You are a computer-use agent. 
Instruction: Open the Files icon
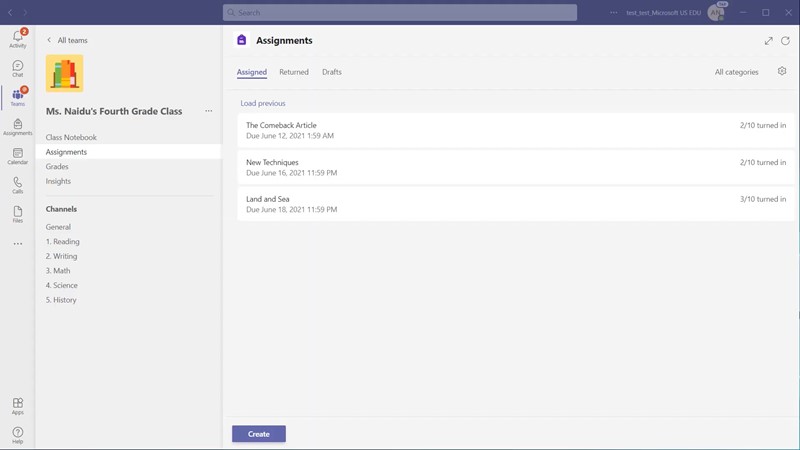pos(17,213)
